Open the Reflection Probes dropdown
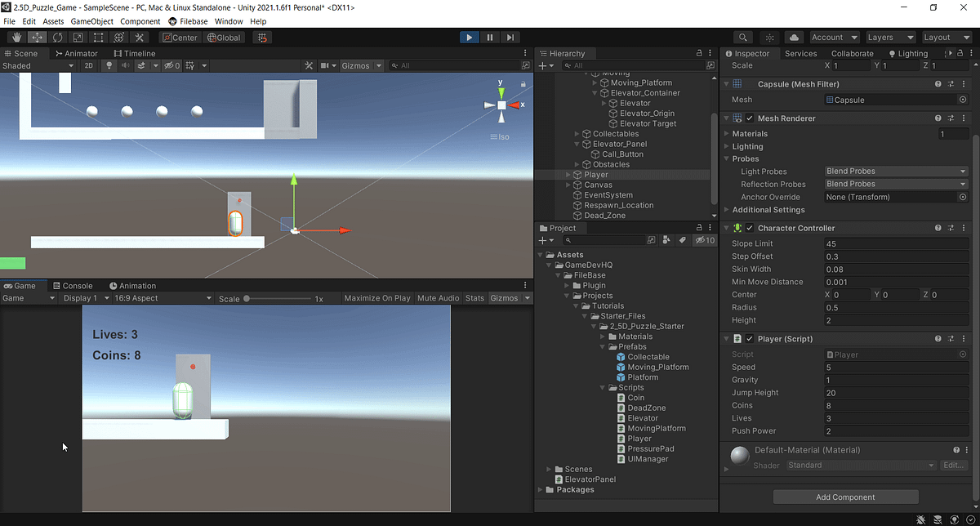 (894, 184)
